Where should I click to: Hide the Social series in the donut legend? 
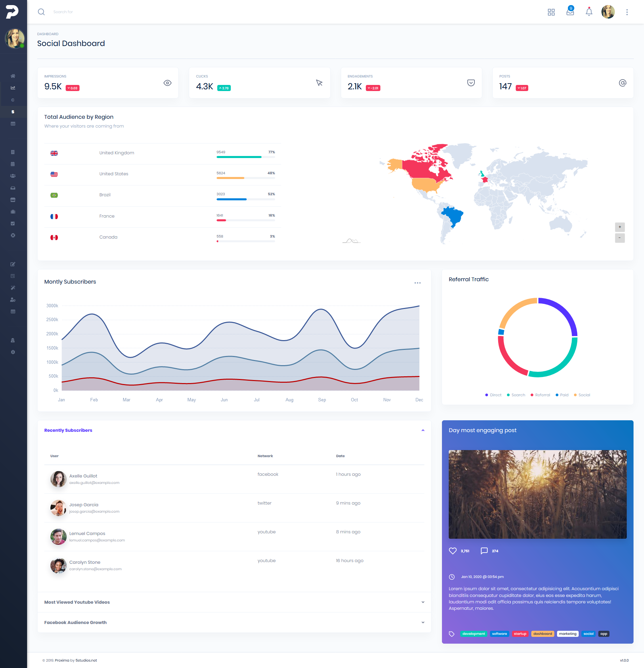point(582,395)
